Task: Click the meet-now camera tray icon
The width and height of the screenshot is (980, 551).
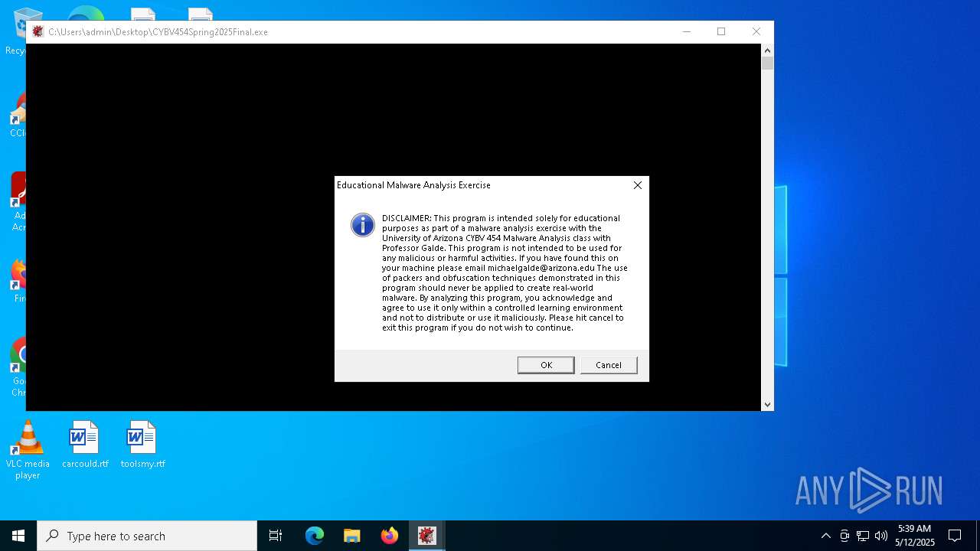Action: tap(844, 536)
